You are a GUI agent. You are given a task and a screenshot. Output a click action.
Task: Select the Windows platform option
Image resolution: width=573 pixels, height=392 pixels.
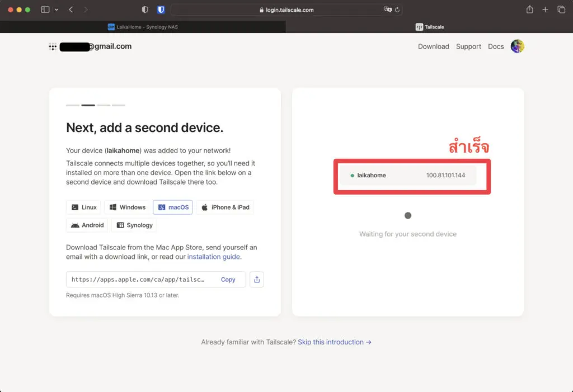click(127, 207)
